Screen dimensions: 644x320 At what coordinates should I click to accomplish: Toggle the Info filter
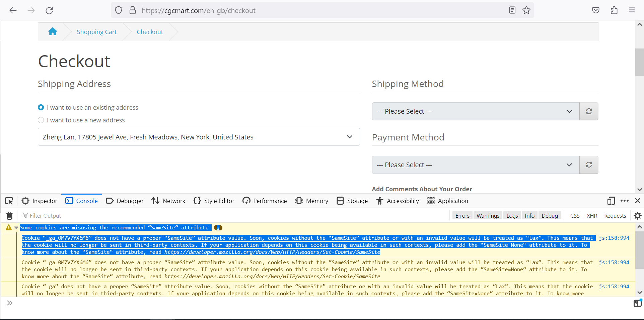click(529, 216)
